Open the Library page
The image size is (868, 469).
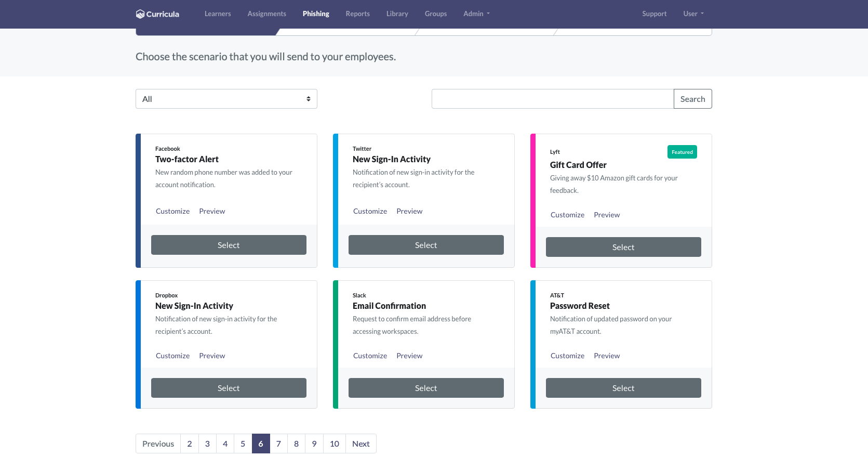397,14
